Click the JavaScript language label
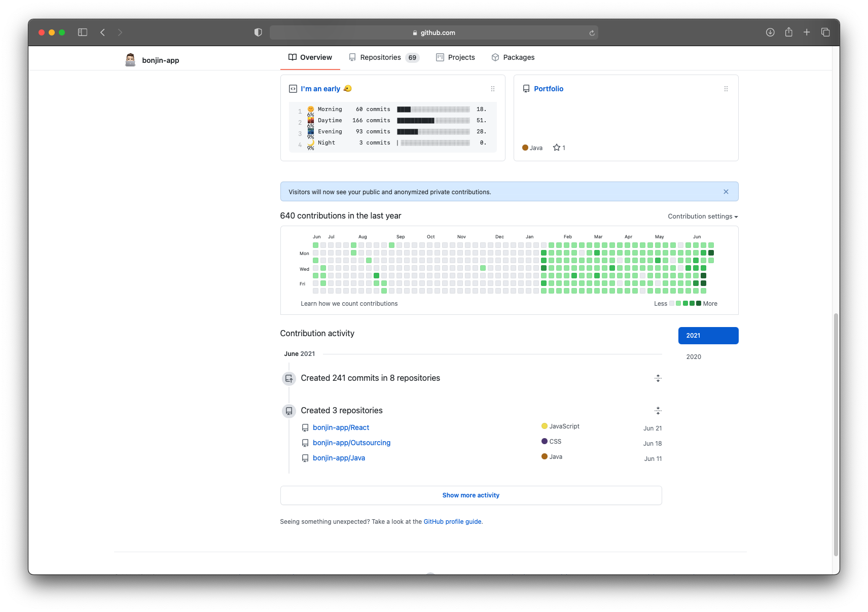The width and height of the screenshot is (868, 612). tap(564, 426)
